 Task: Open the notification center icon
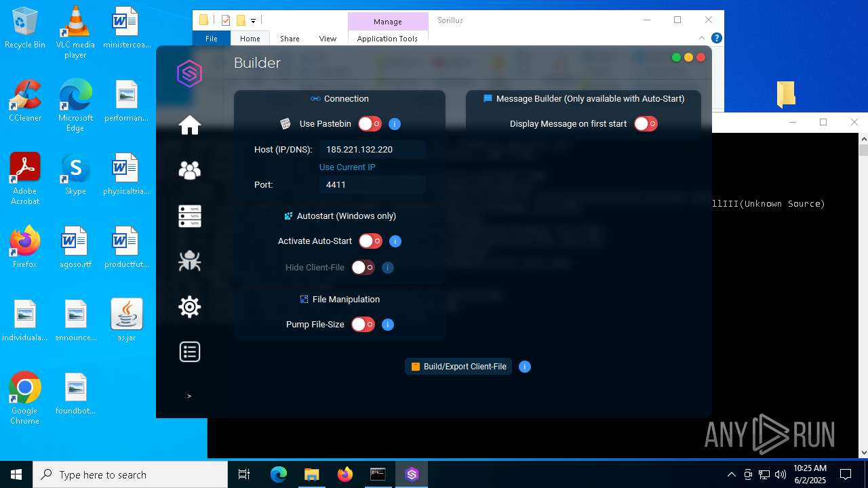point(846,474)
